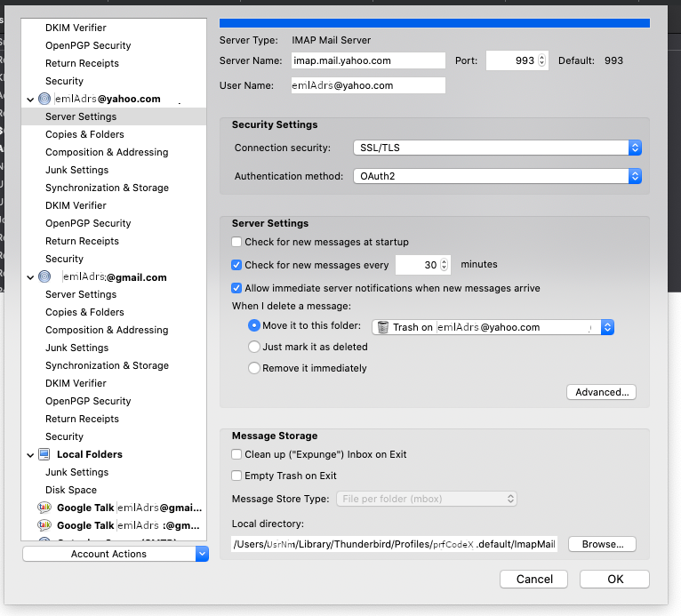Tick Empty Trash on Exit checkbox

[236, 476]
